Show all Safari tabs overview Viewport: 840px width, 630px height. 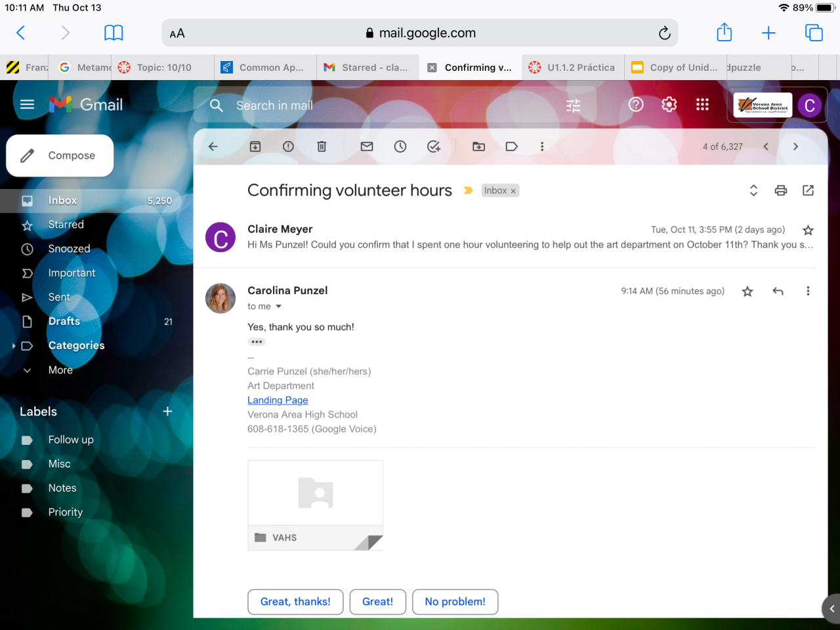814,33
